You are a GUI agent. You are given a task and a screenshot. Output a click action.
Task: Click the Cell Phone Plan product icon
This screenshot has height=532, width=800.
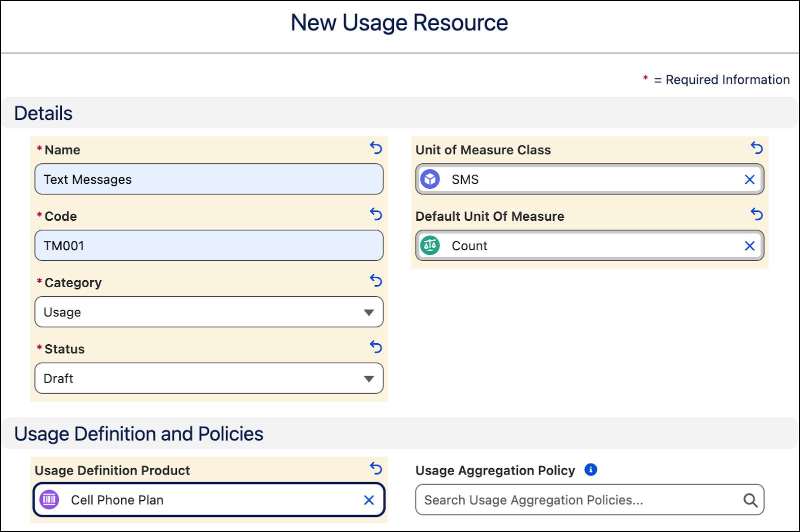(x=49, y=500)
